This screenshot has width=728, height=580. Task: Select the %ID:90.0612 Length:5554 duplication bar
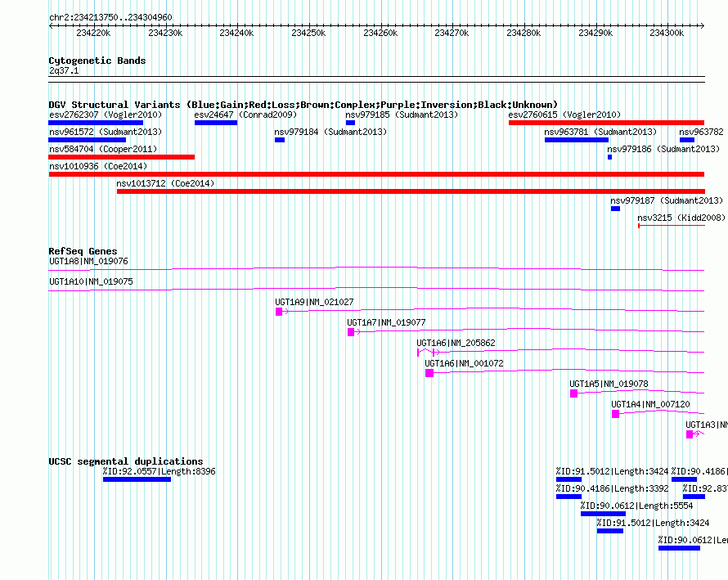pyautogui.click(x=603, y=514)
